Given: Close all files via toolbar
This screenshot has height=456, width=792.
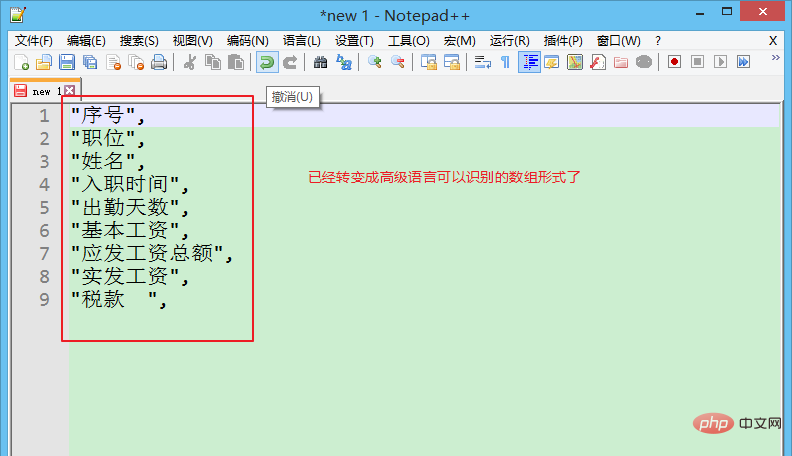Looking at the screenshot, I should (x=136, y=62).
